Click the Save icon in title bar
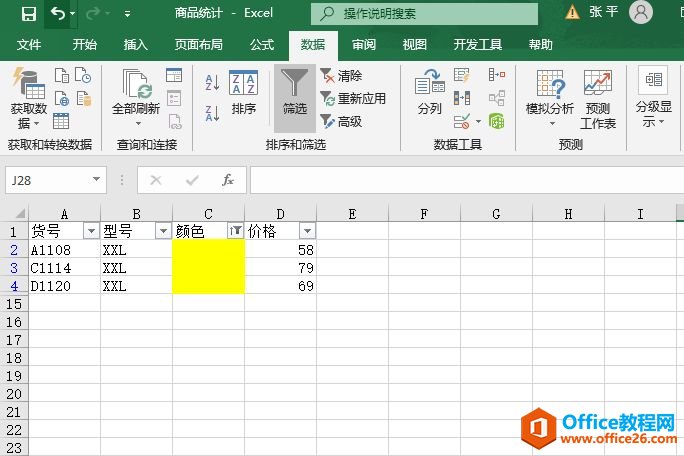The image size is (684, 456). (x=29, y=14)
